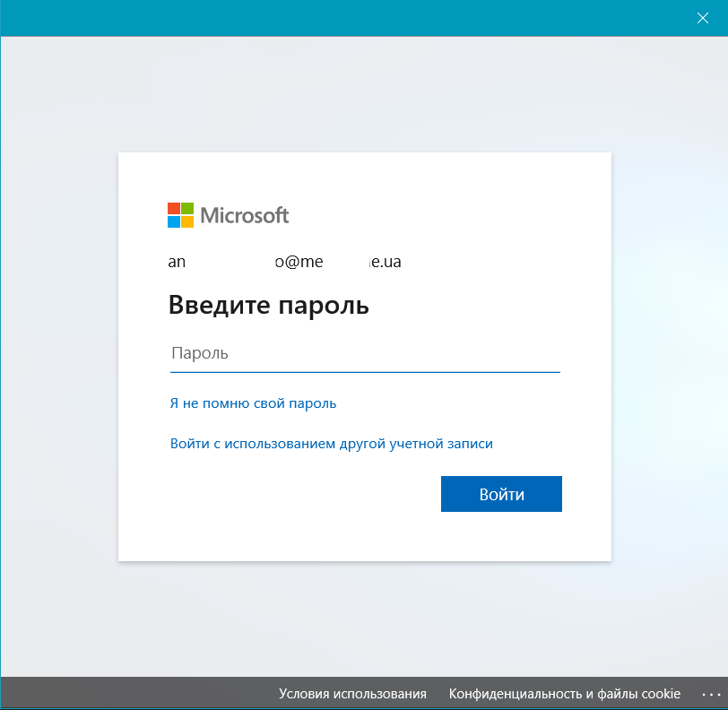The image size is (728, 710).
Task: Open 'Конфиденциальность и файлы cookie' link
Action: click(x=565, y=694)
